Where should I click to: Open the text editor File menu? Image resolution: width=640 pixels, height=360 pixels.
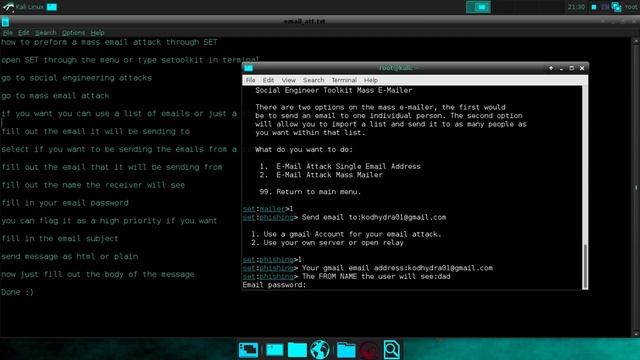(7, 33)
